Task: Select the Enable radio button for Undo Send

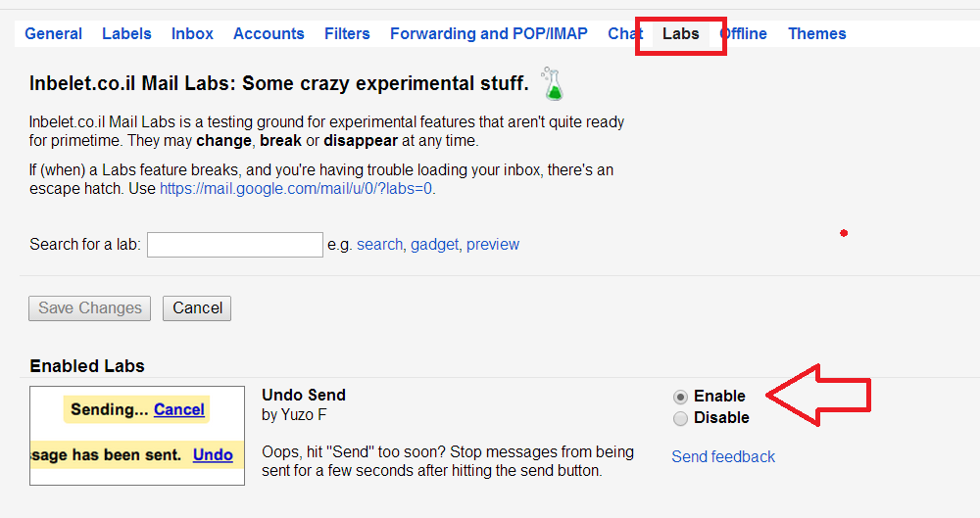Action: click(680, 397)
